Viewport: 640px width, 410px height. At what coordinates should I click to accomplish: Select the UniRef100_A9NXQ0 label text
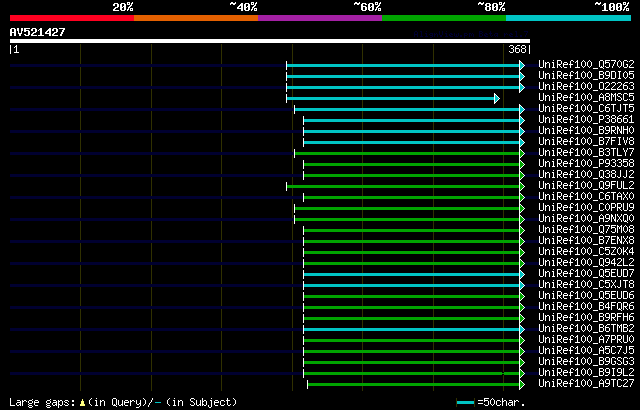point(586,219)
